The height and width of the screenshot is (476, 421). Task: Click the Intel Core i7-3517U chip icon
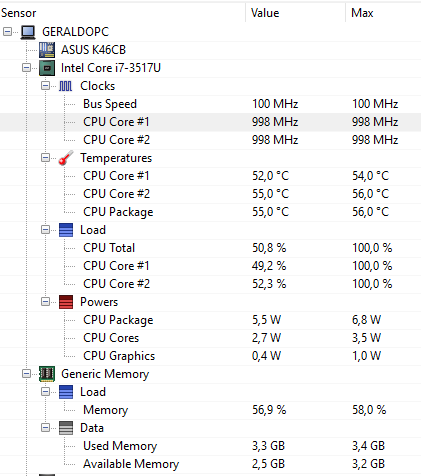click(47, 68)
